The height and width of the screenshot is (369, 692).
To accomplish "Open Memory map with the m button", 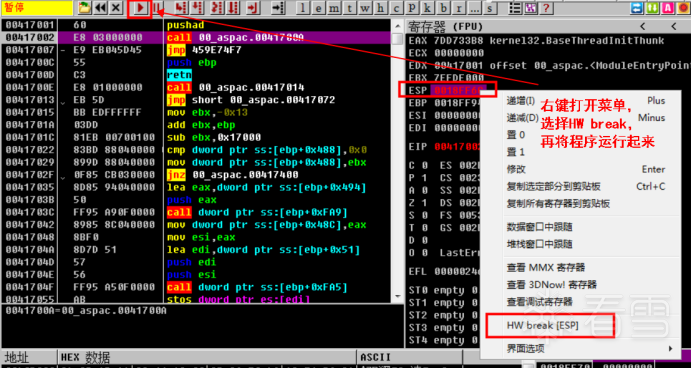I will 334,8.
